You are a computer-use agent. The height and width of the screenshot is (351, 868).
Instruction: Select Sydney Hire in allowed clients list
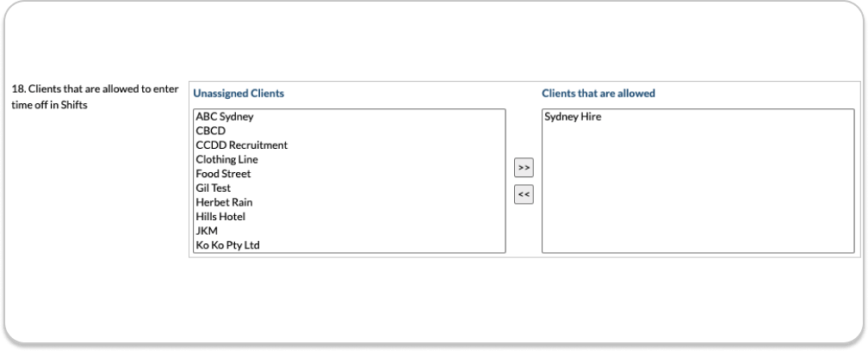click(x=573, y=117)
